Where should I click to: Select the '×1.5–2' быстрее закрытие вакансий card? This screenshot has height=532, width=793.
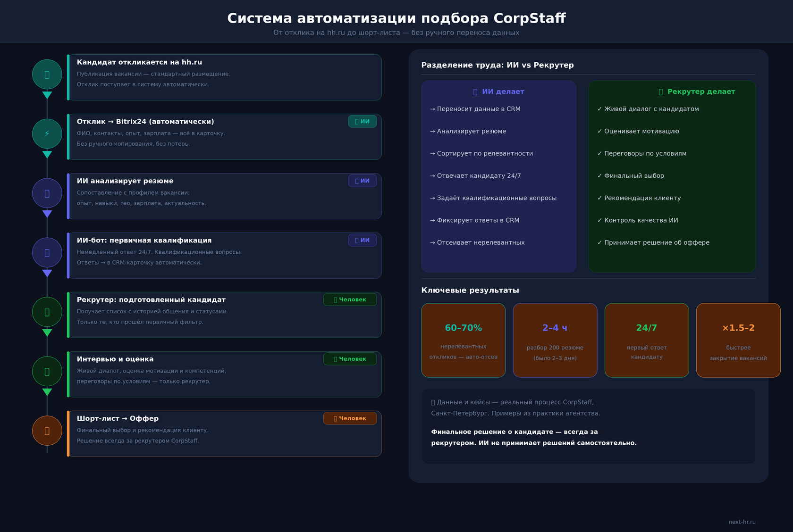pos(738,340)
